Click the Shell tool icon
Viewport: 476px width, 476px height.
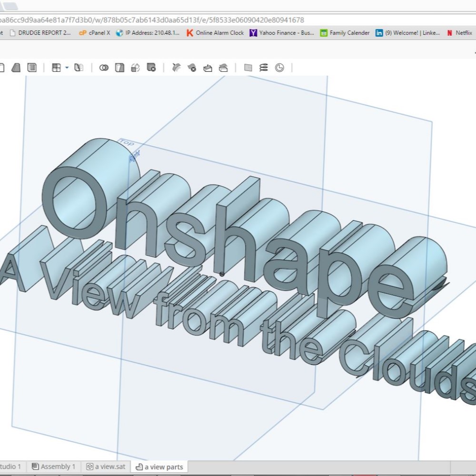pyautogui.click(x=32, y=68)
